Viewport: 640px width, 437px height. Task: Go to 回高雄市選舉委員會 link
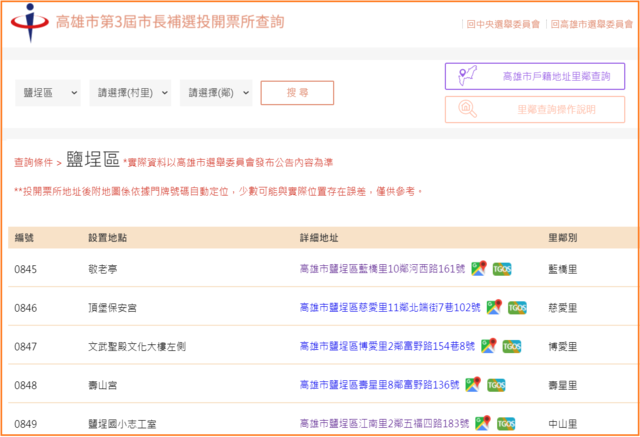pos(589,23)
